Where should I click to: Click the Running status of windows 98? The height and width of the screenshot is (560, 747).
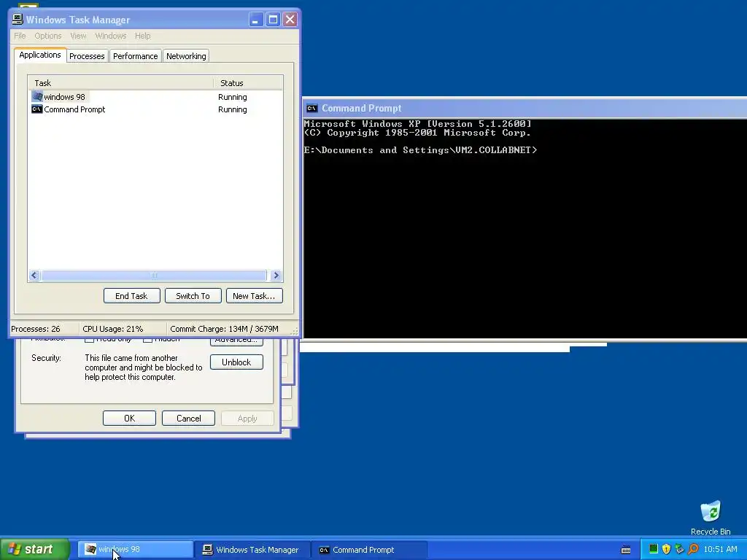pyautogui.click(x=233, y=97)
